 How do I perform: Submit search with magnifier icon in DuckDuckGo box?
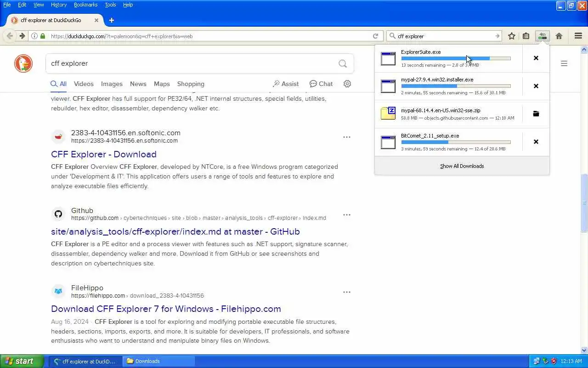point(343,63)
